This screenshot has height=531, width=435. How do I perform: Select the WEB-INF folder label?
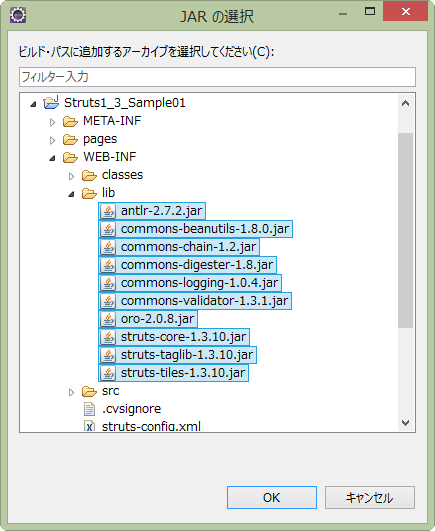(110, 157)
